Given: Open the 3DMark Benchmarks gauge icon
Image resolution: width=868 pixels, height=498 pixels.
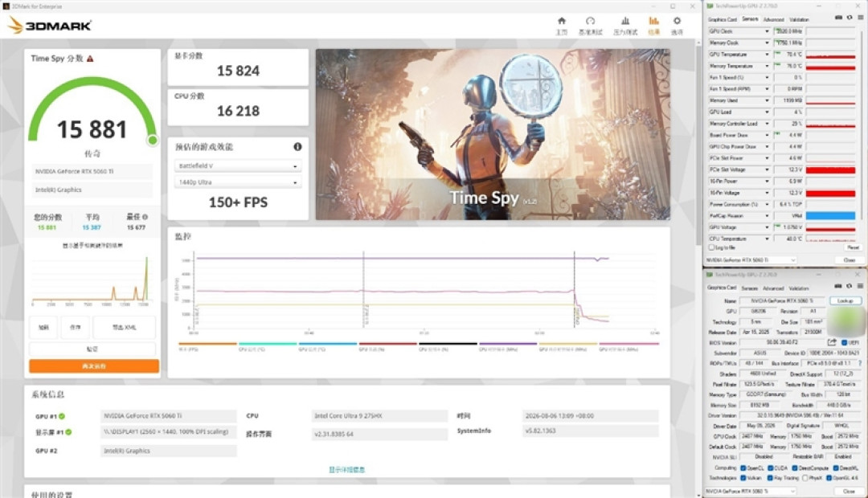Looking at the screenshot, I should coord(590,21).
